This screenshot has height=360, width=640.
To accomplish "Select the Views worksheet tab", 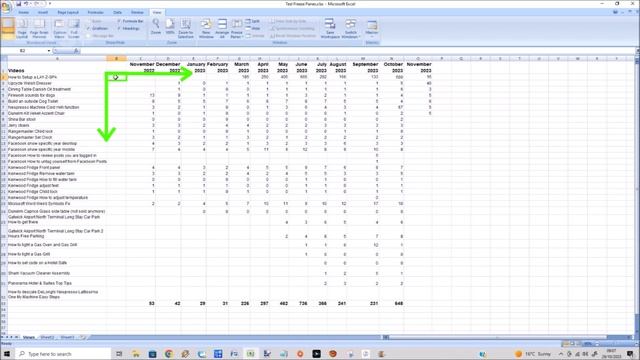I will tap(29, 337).
